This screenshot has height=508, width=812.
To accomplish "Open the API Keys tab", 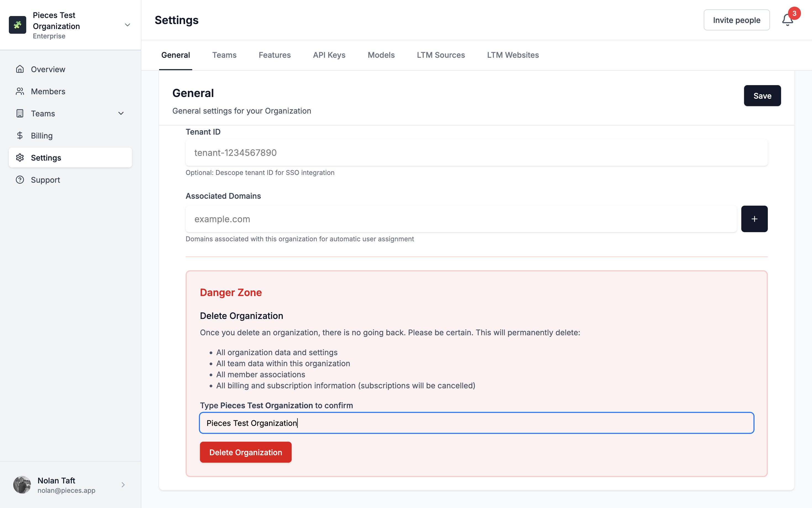I will pyautogui.click(x=329, y=55).
